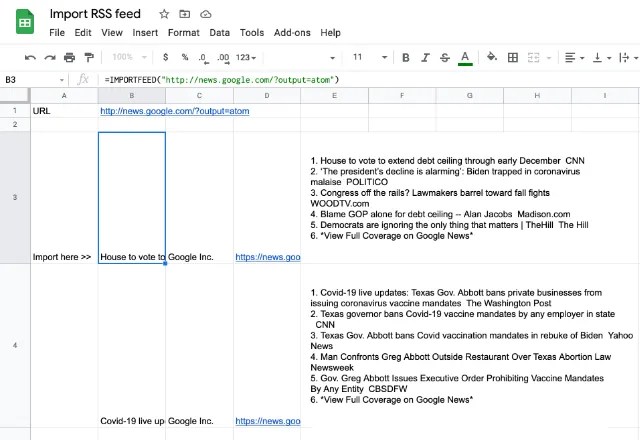Open fill color picker
Viewport: 640px width, 440px height.
[492, 57]
